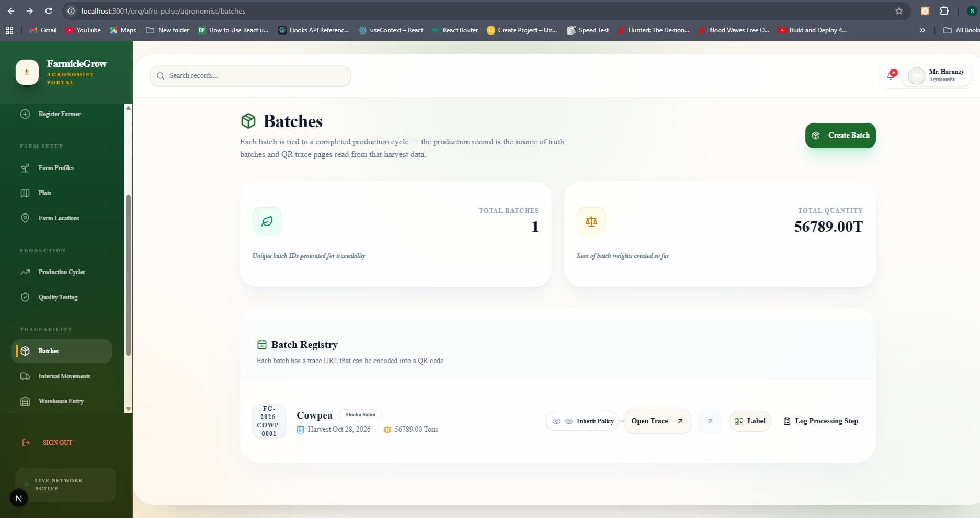Click the Batches cube icon in sidebar
The height and width of the screenshot is (518, 980).
[25, 351]
